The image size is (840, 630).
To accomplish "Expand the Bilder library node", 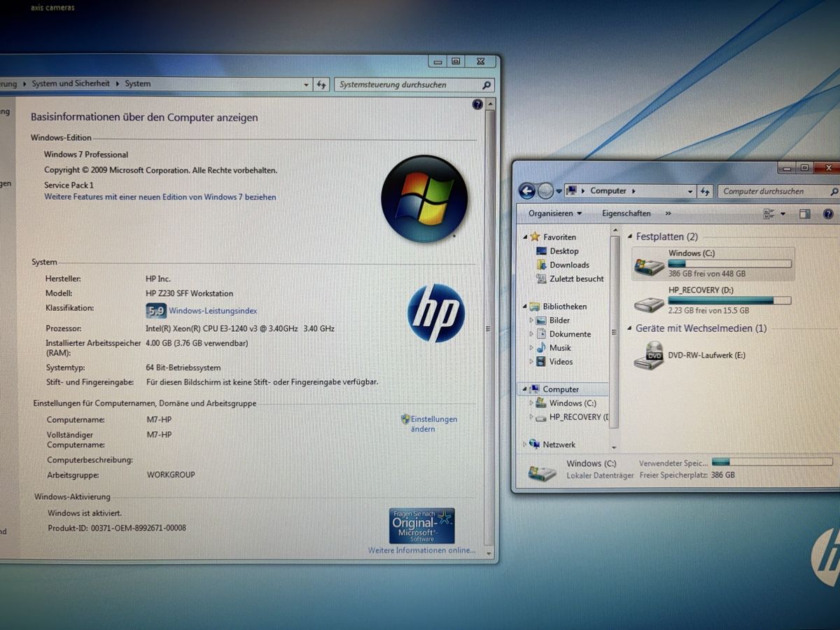I will click(x=532, y=321).
